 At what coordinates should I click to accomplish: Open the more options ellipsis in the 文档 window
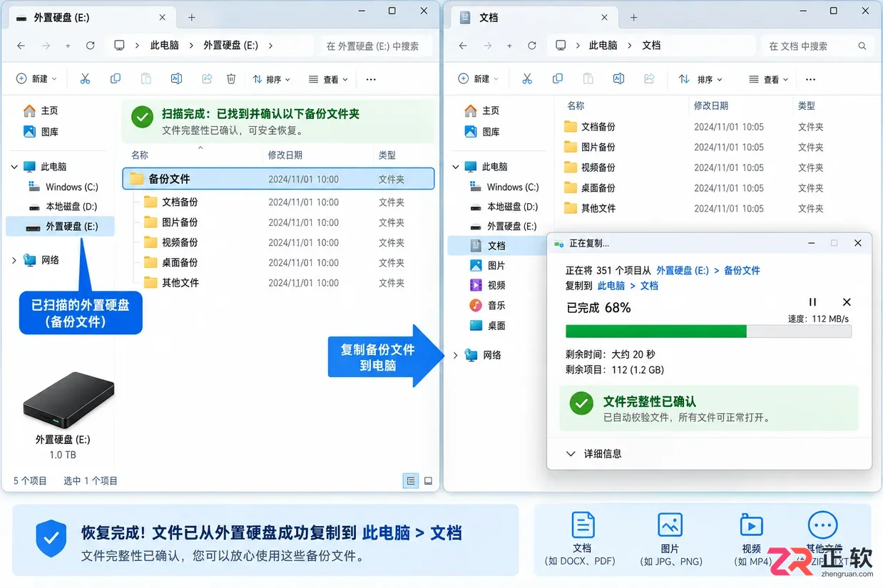click(x=810, y=79)
